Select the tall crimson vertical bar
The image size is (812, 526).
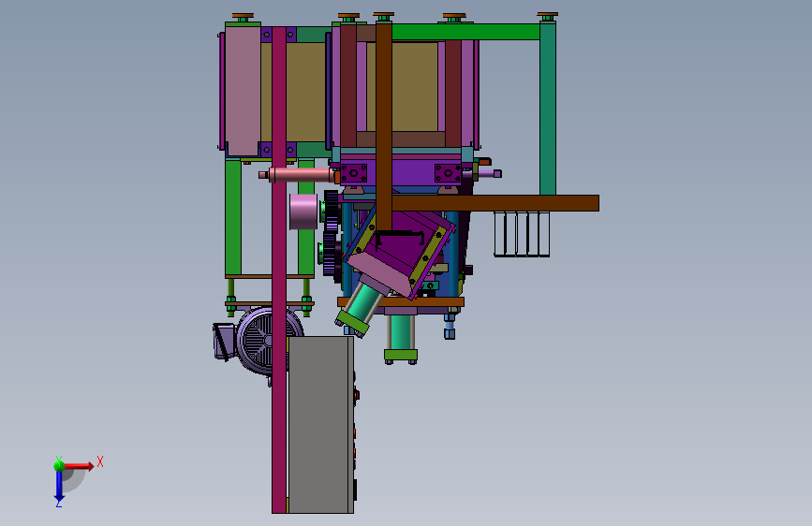click(x=279, y=270)
